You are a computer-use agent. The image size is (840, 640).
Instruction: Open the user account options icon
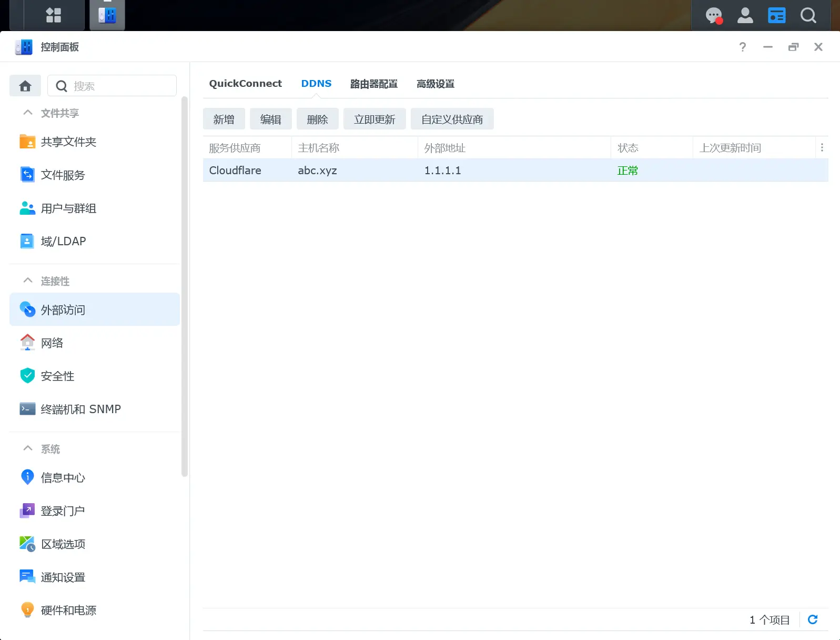(x=745, y=15)
